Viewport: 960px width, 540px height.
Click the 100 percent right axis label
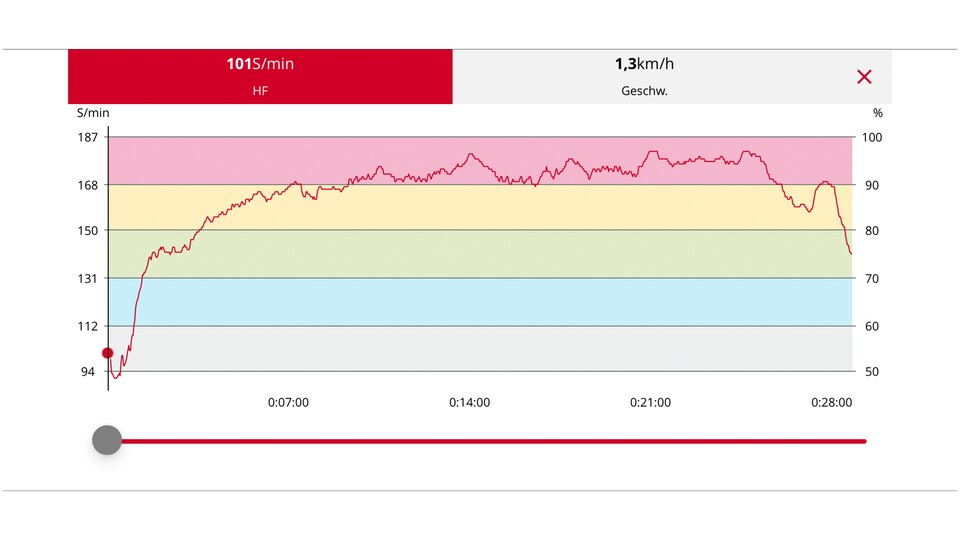(x=872, y=137)
